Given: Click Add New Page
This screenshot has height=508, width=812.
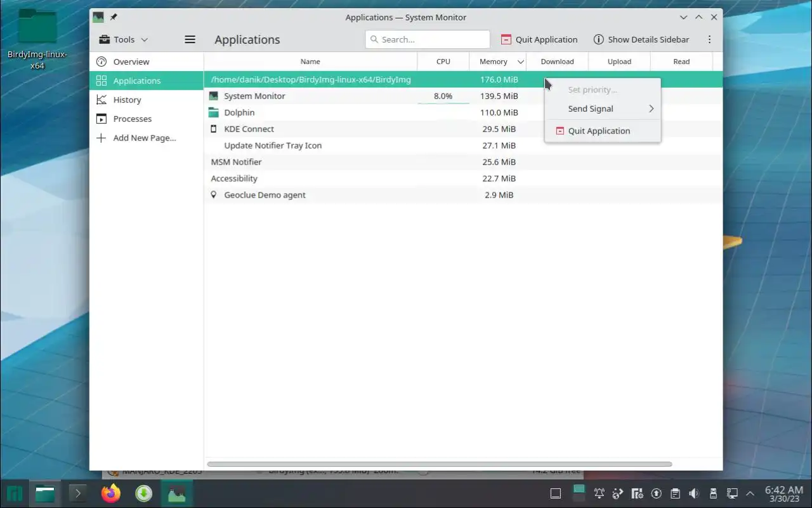Looking at the screenshot, I should 147,138.
